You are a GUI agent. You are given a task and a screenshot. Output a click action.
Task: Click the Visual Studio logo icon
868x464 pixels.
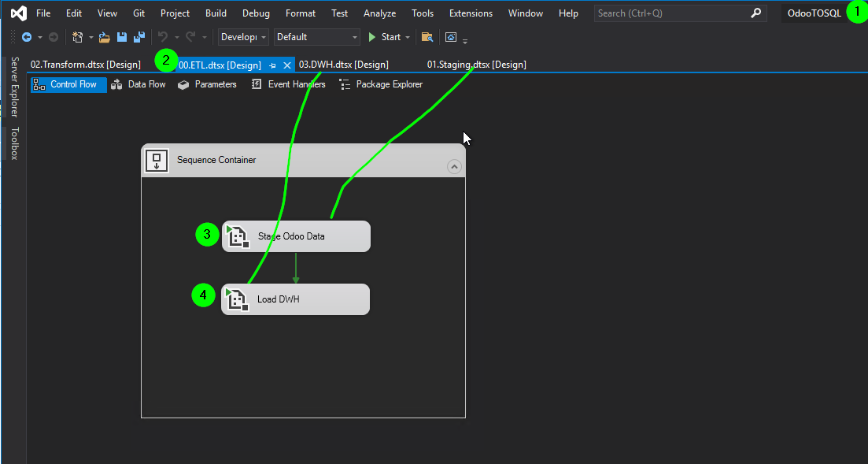19,13
